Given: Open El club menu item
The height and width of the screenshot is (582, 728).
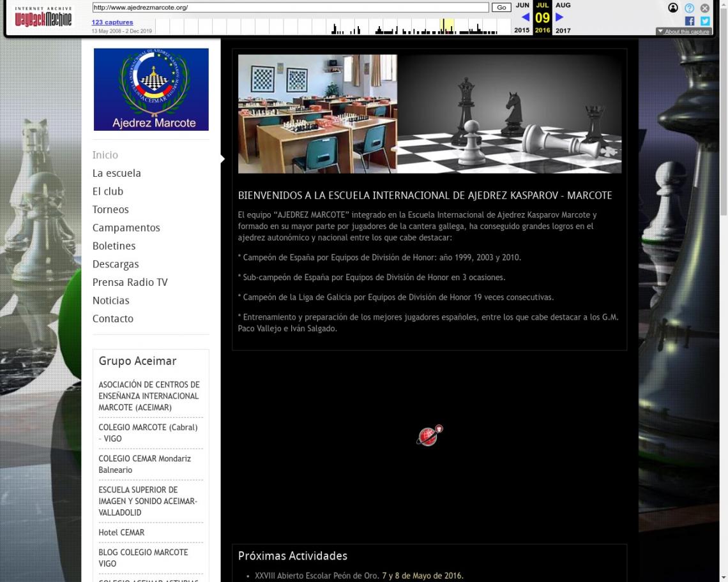Looking at the screenshot, I should [108, 191].
